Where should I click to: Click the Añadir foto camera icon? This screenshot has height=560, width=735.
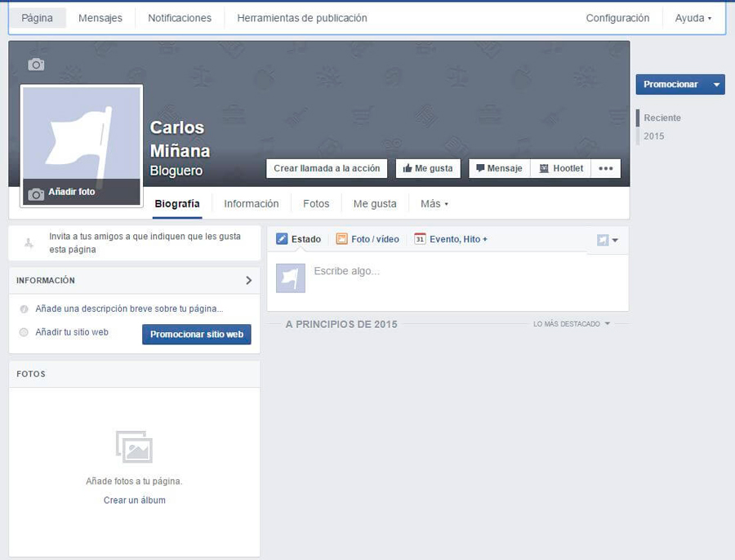pyautogui.click(x=36, y=194)
